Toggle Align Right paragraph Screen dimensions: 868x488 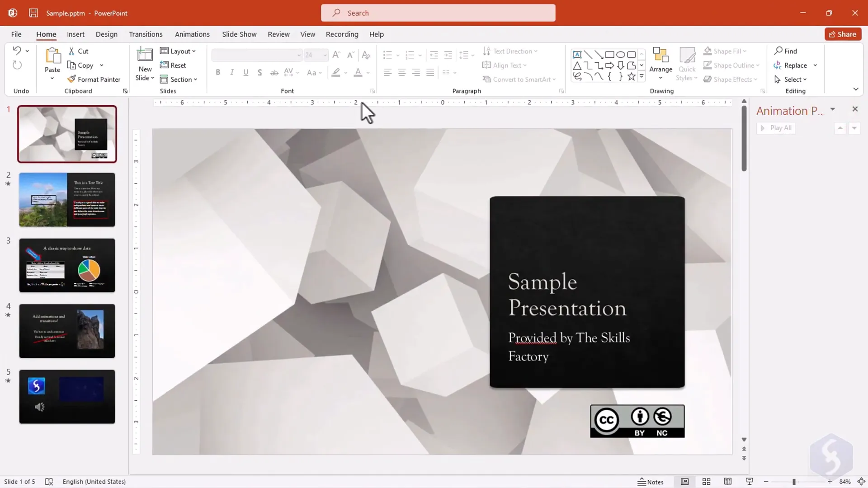point(416,72)
